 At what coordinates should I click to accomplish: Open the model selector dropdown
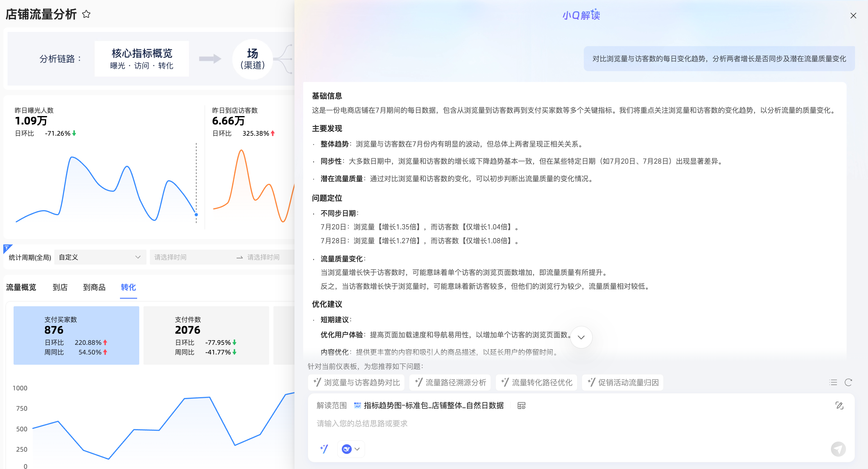coord(351,449)
